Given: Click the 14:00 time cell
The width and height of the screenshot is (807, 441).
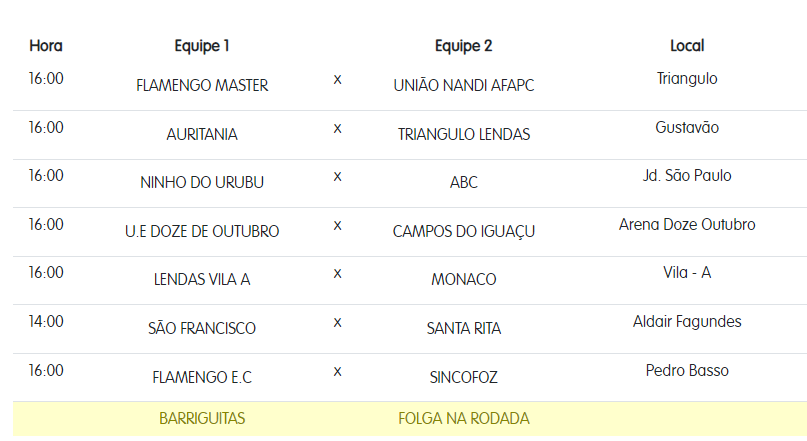Looking at the screenshot, I should point(46,321).
